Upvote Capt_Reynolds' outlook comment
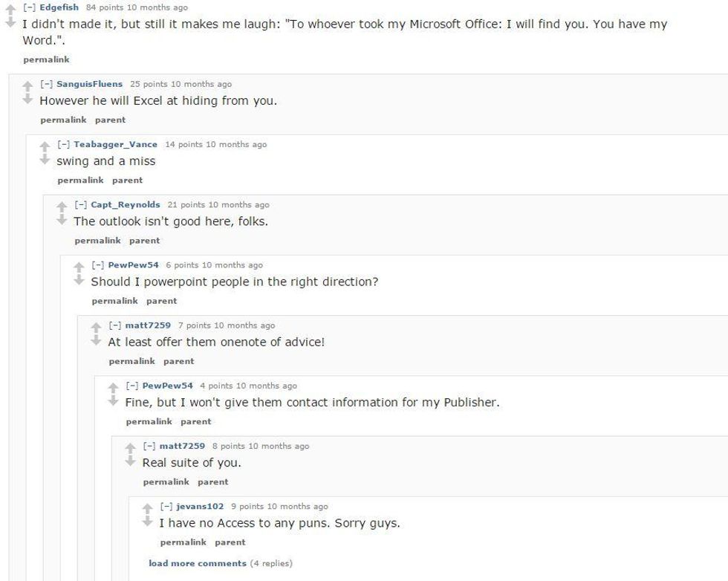The width and height of the screenshot is (728, 581). pos(62,206)
